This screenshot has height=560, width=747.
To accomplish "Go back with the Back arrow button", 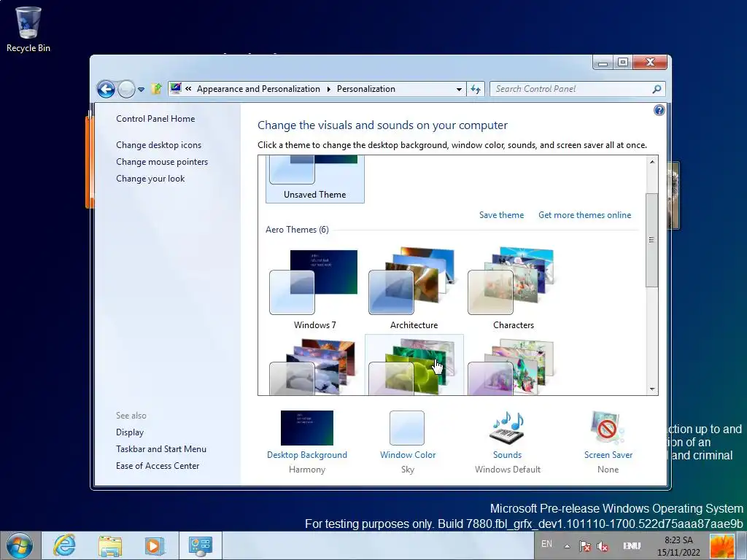I will (x=106, y=89).
